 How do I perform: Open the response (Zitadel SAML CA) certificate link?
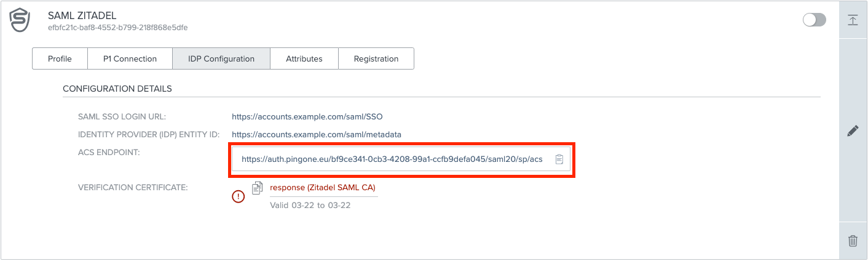pos(323,188)
